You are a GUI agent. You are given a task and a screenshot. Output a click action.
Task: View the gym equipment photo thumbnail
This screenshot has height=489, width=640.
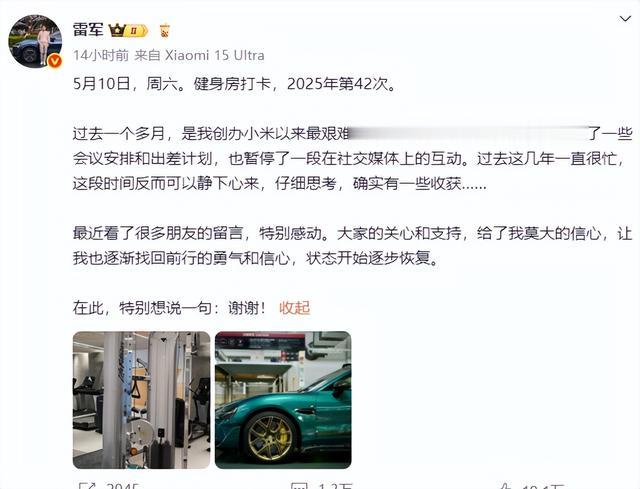pyautogui.click(x=142, y=400)
